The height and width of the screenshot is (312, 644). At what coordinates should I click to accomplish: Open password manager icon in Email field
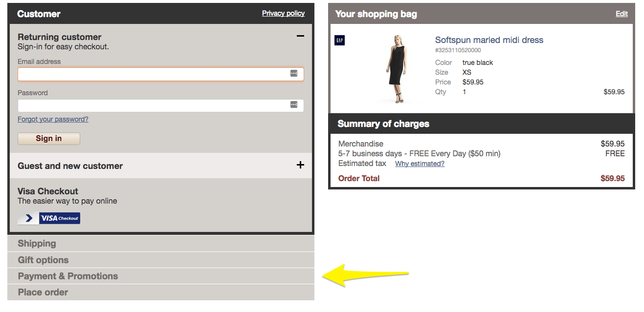pos(294,73)
